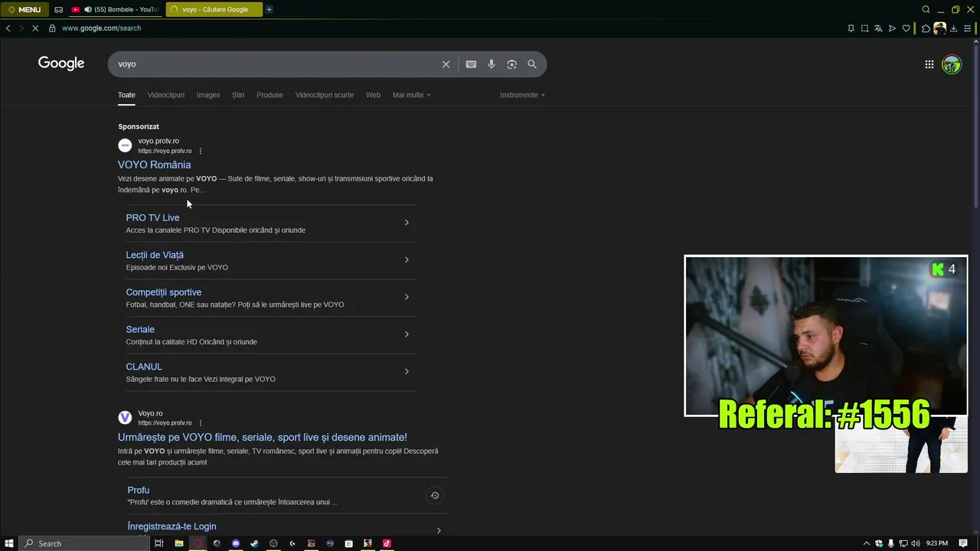The image size is (980, 551).
Task: Open Task View on taskbar
Action: 159,543
